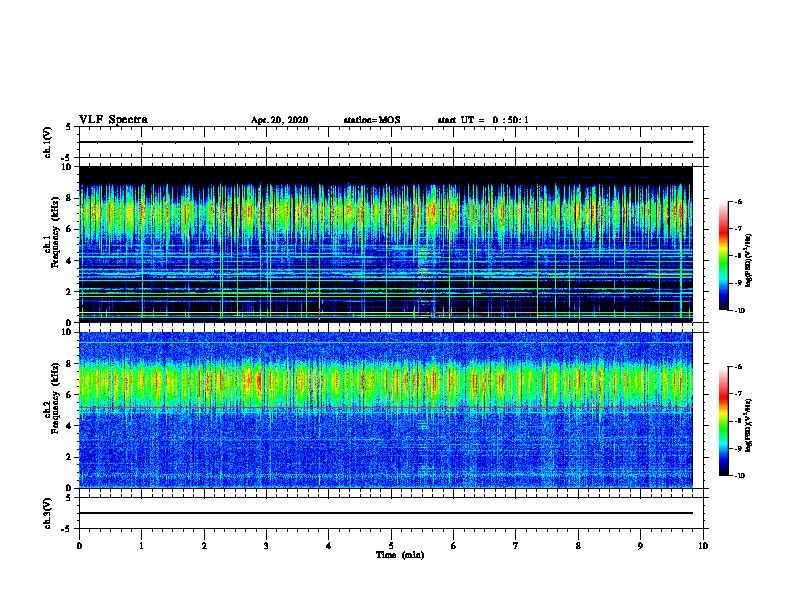Click the "-6" tick on ch.1 color bar
This screenshot has width=792, height=612.
point(738,201)
